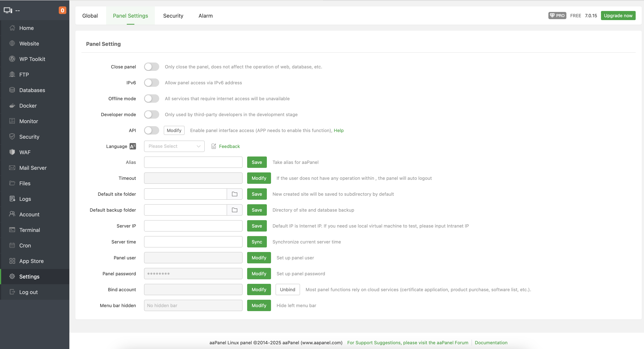
Task: Open the Language Please Select dropdown
Action: pos(174,146)
